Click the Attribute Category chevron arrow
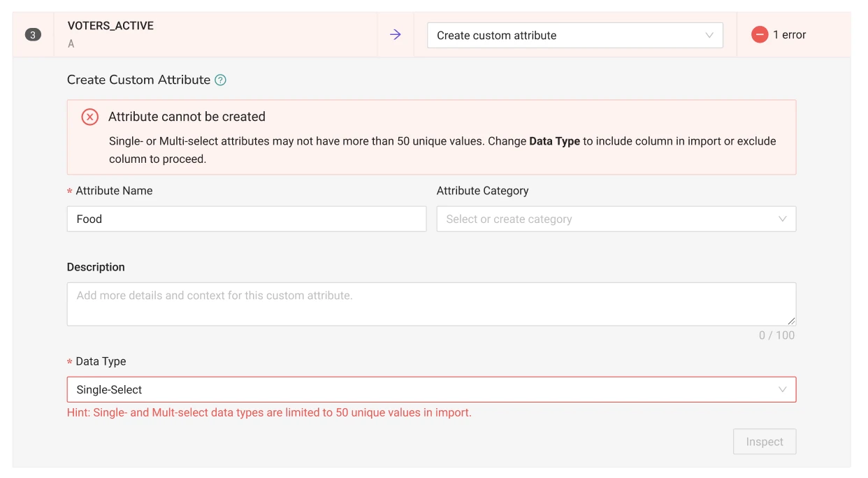This screenshot has height=478, width=868. [x=783, y=219]
